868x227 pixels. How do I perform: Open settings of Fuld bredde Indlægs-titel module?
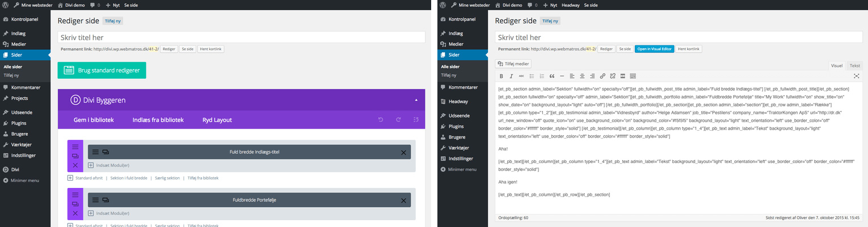pyautogui.click(x=95, y=152)
